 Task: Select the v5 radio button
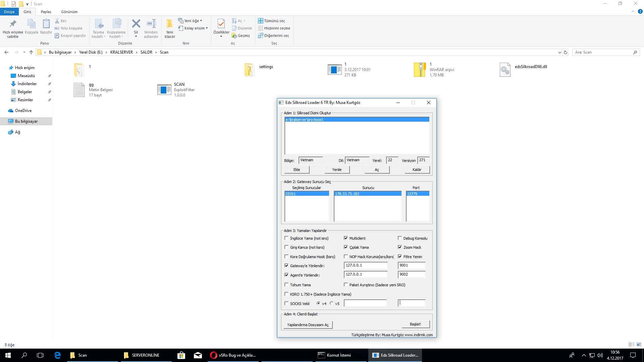pyautogui.click(x=332, y=304)
